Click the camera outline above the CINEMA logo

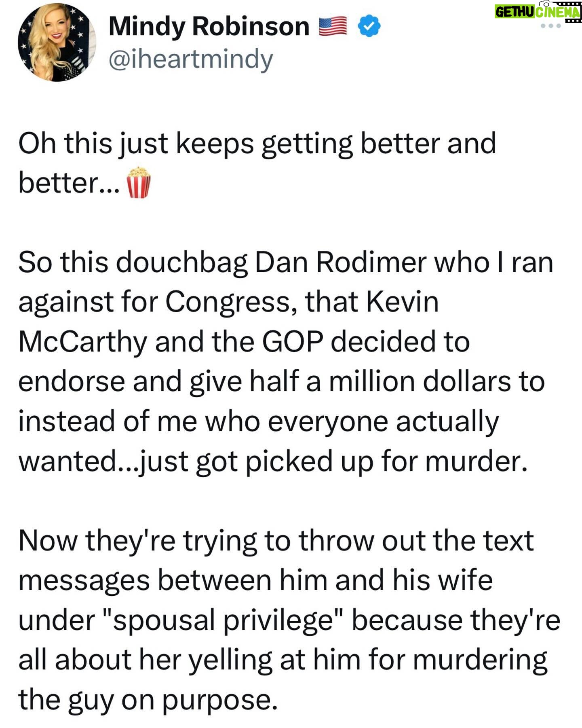(x=546, y=4)
